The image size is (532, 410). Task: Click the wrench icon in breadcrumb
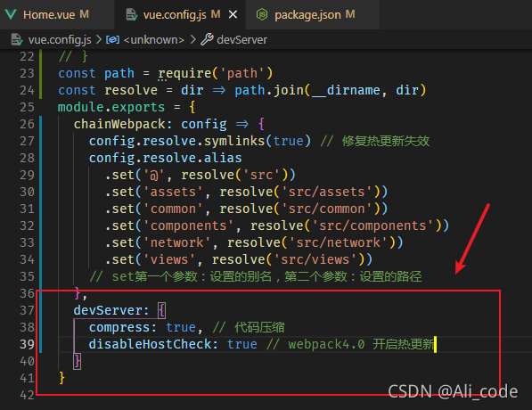click(207, 40)
